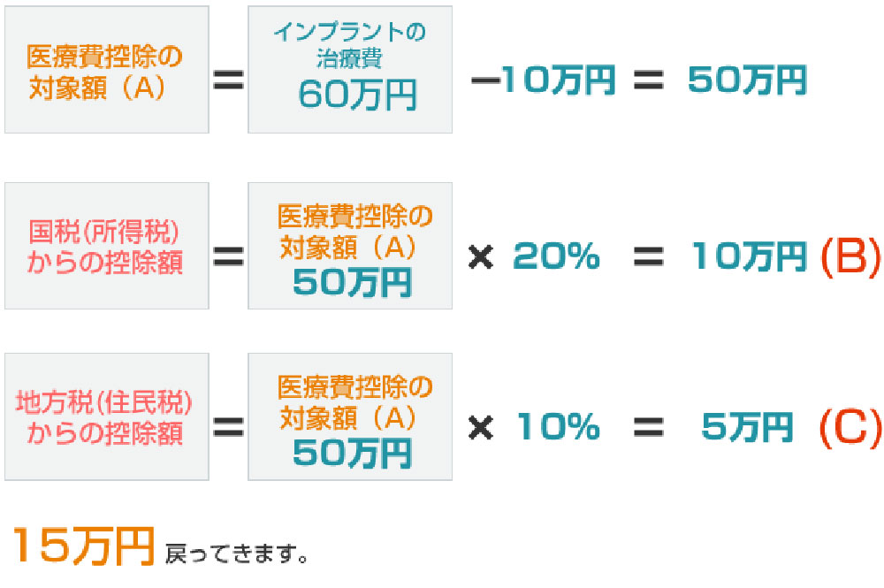The height and width of the screenshot is (588, 884).
Task: Click the equals sign before 5万円
Action: coord(647,429)
